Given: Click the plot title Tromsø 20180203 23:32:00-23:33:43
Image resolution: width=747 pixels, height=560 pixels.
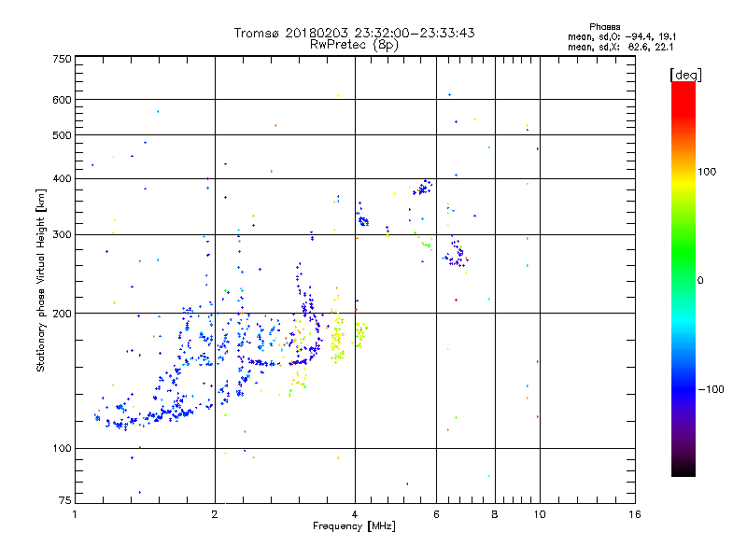Looking at the screenshot, I should (x=354, y=33).
